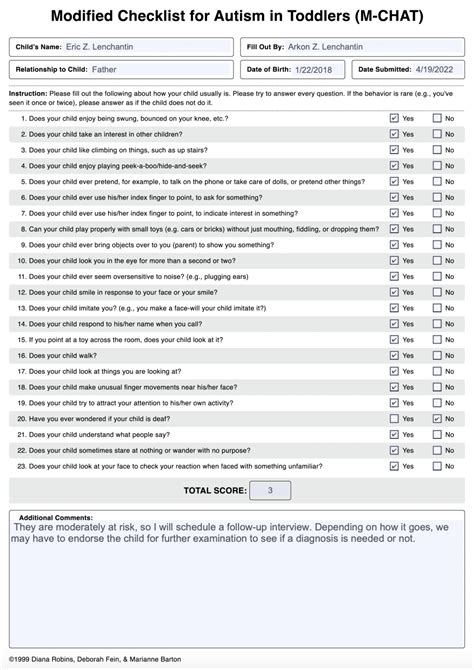Click the Date of Birth field

(x=318, y=70)
